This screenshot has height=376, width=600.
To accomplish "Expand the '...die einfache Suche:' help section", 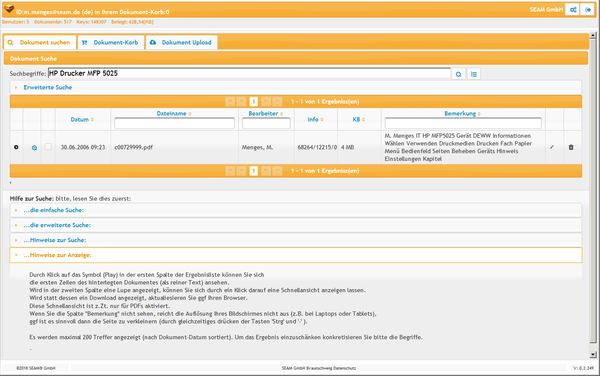I will [296, 210].
